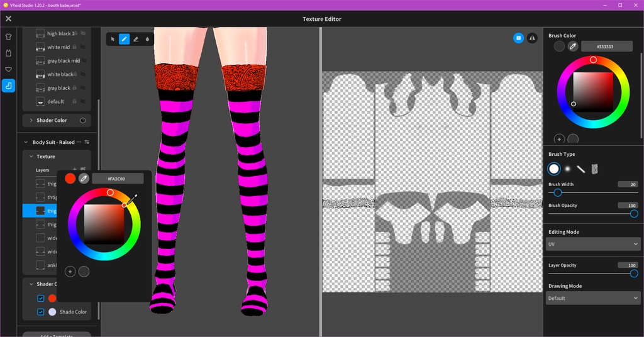Select the eraser tool
The width and height of the screenshot is (644, 337).
(x=136, y=39)
